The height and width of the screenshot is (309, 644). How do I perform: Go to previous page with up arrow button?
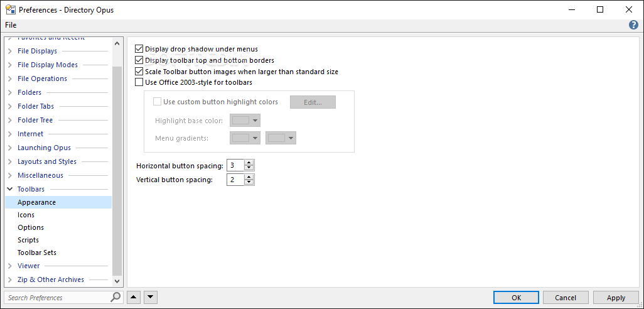tap(134, 297)
